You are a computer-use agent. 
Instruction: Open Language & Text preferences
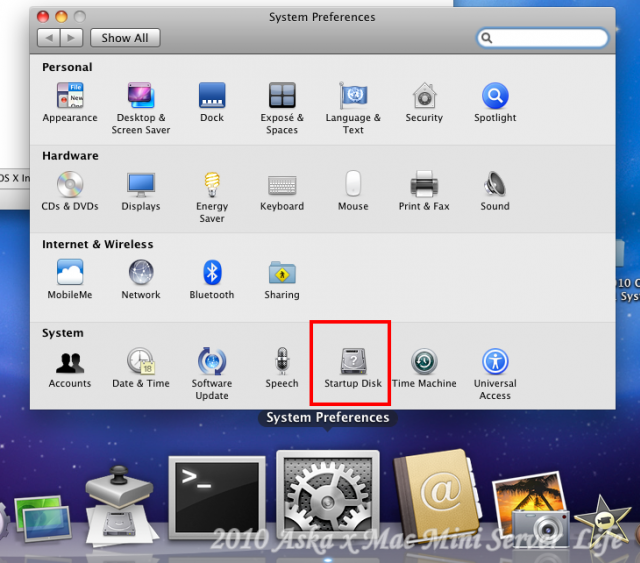pos(353,108)
